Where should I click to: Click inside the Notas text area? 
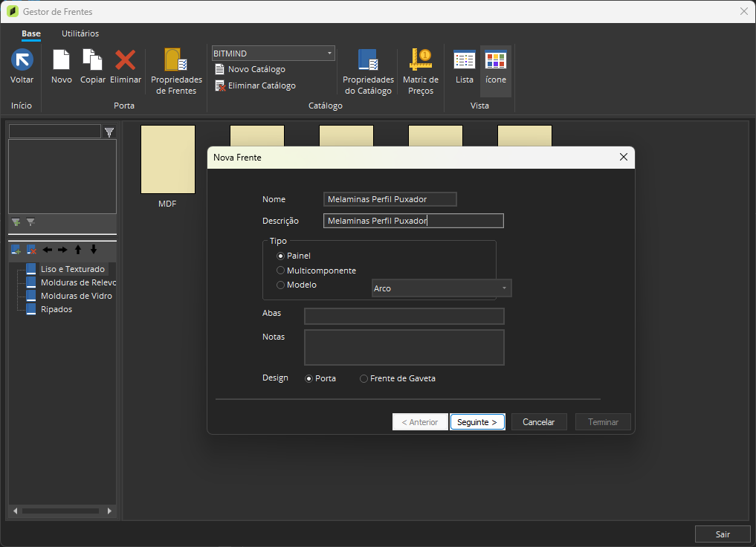[x=404, y=348]
